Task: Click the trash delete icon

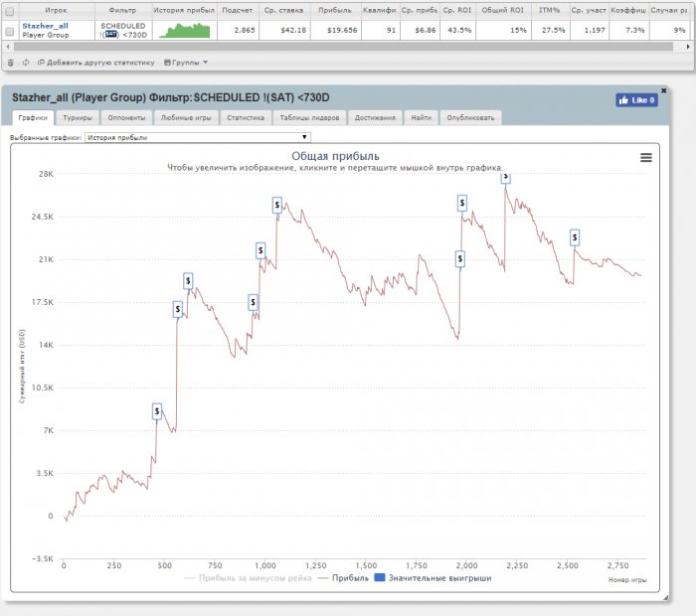Action: 11,63
